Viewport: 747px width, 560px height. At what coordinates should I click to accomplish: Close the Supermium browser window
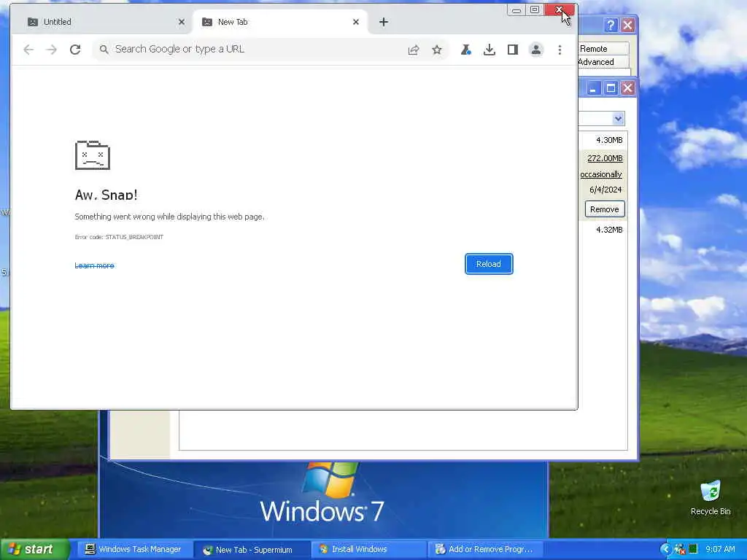click(560, 10)
